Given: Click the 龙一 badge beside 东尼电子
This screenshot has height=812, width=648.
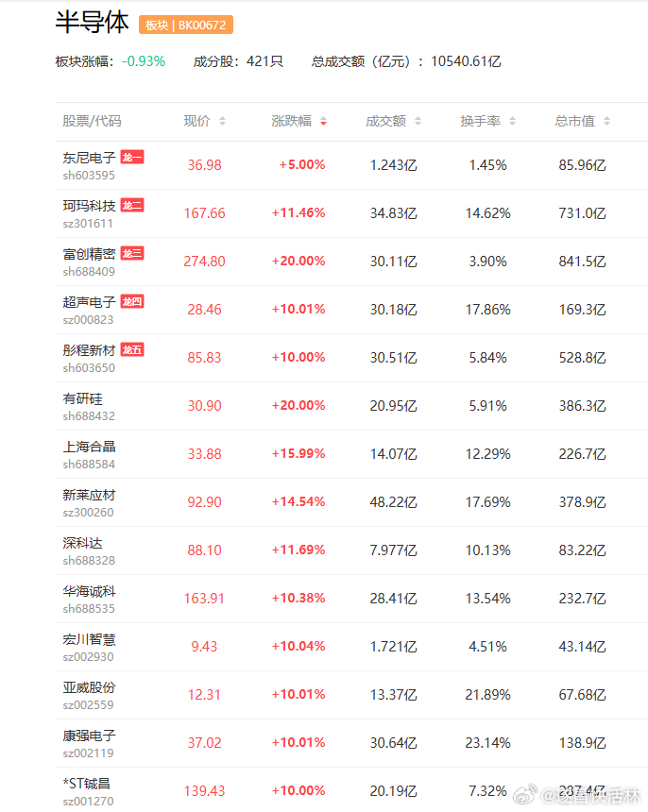Looking at the screenshot, I should click(x=132, y=157).
